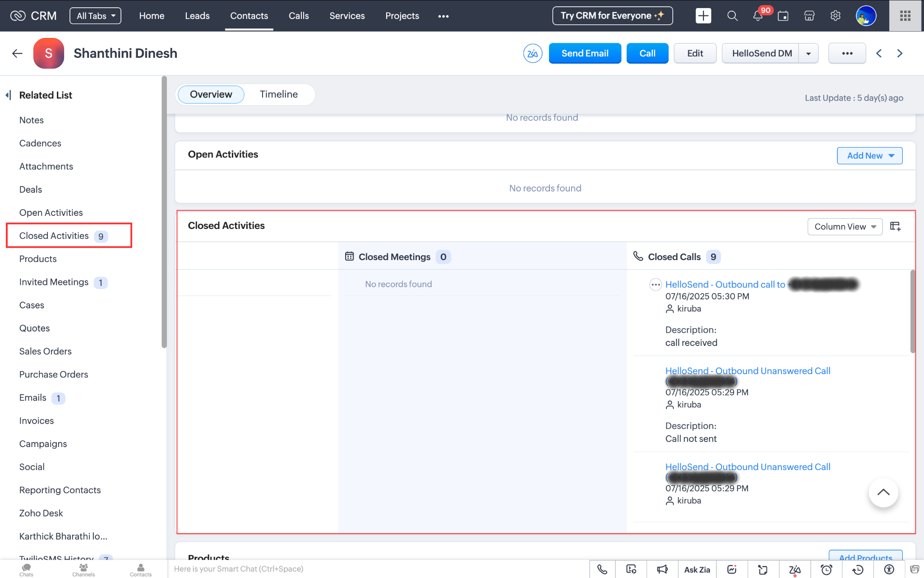
Task: Click the Smart Chat input field
Action: pyautogui.click(x=378, y=569)
